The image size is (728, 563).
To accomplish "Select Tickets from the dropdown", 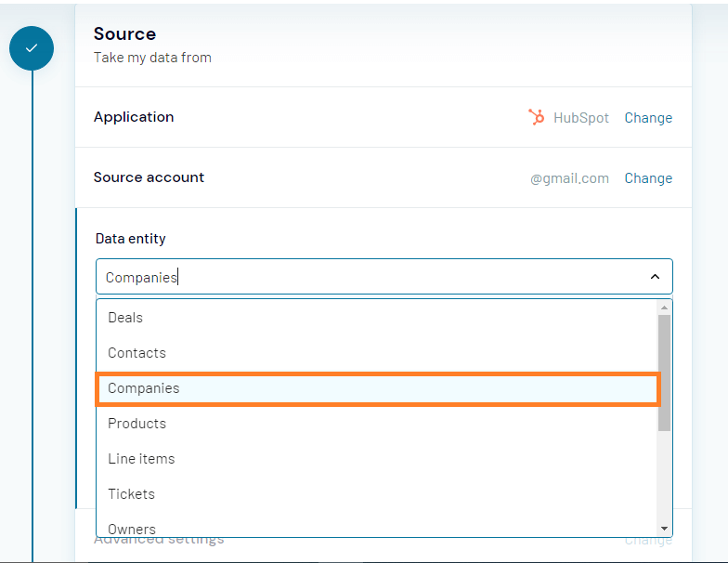I will click(x=131, y=494).
